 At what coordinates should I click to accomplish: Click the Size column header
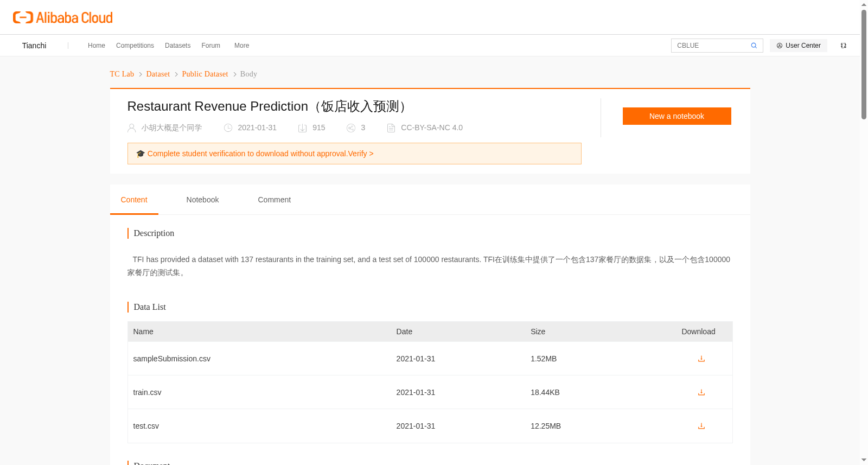coord(538,332)
